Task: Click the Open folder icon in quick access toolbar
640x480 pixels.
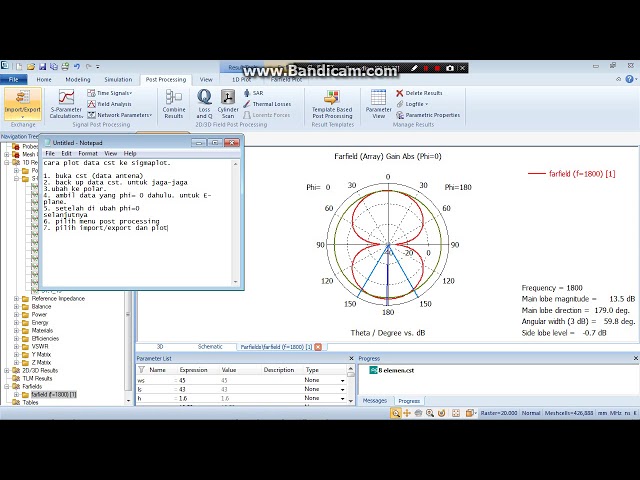Action: pyautogui.click(x=31, y=66)
